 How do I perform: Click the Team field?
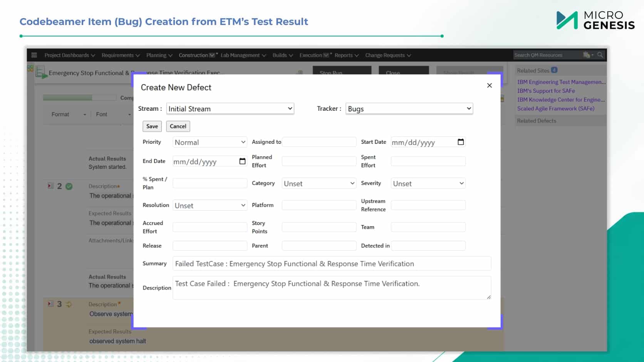(x=428, y=227)
